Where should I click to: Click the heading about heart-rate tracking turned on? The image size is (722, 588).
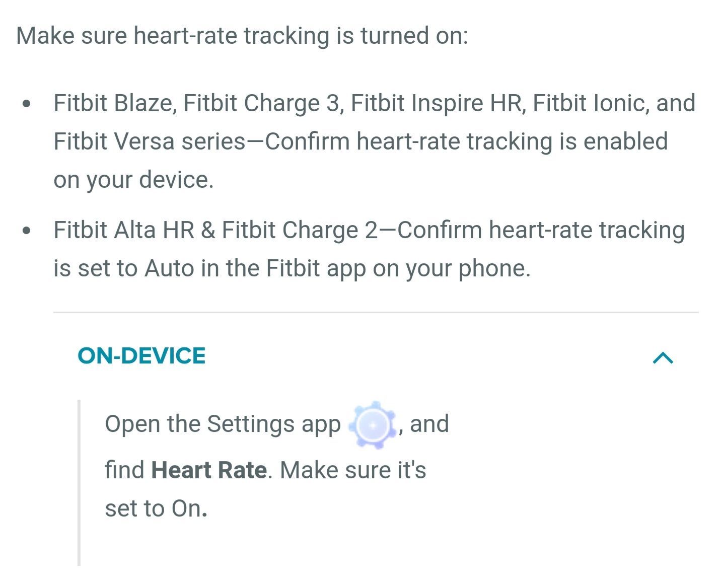click(x=242, y=36)
